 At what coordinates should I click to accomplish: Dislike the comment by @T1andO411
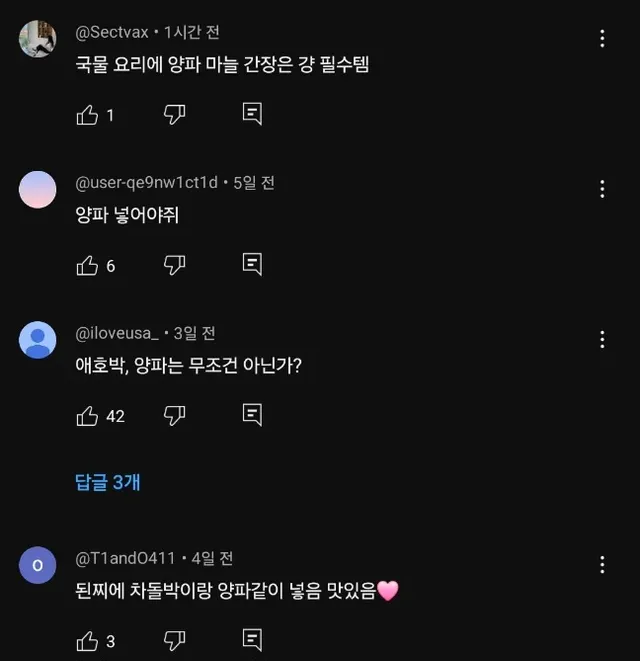[x=175, y=640]
